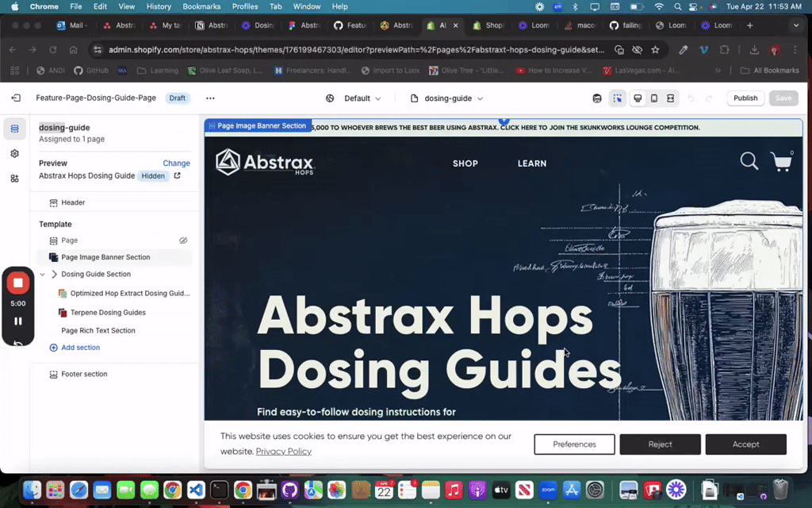Click the Sidekick assistant icon in editor toolbar

(597, 98)
